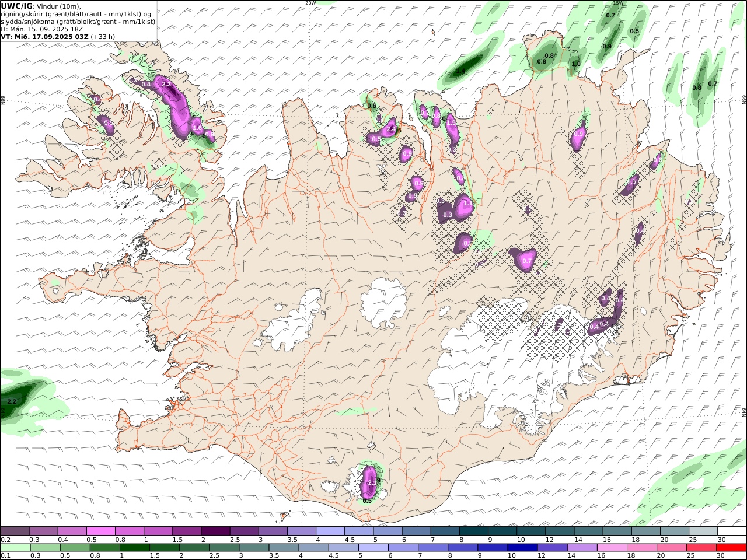This screenshot has height=560, width=747.
Task: Pick the violet rain swatch labeled 12
Action: point(551,548)
